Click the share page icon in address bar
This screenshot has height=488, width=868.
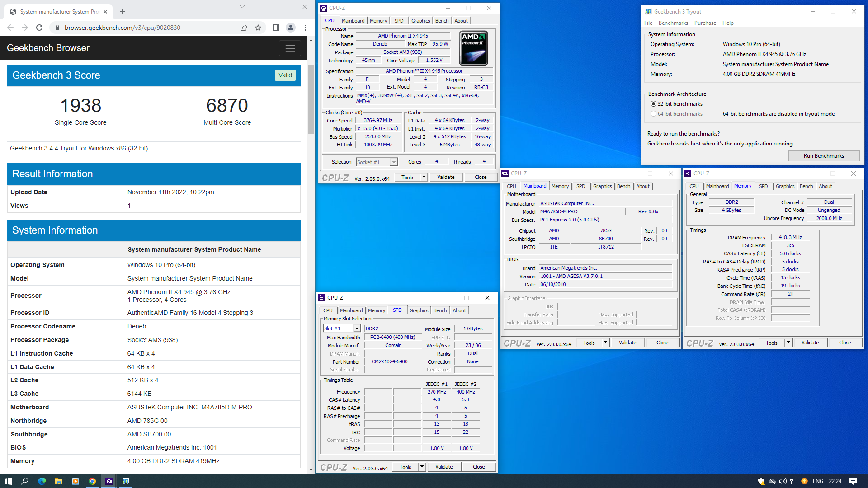(x=244, y=28)
